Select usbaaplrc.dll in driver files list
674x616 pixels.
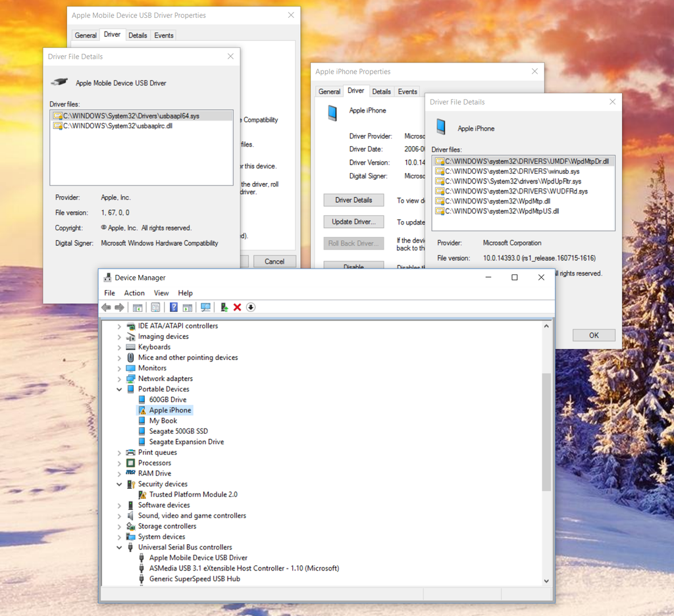118,126
